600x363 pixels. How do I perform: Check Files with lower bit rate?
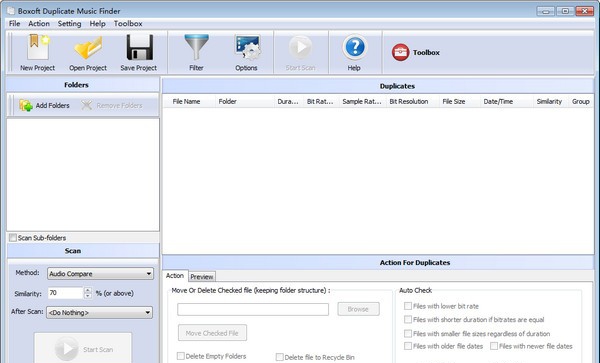[x=408, y=306]
